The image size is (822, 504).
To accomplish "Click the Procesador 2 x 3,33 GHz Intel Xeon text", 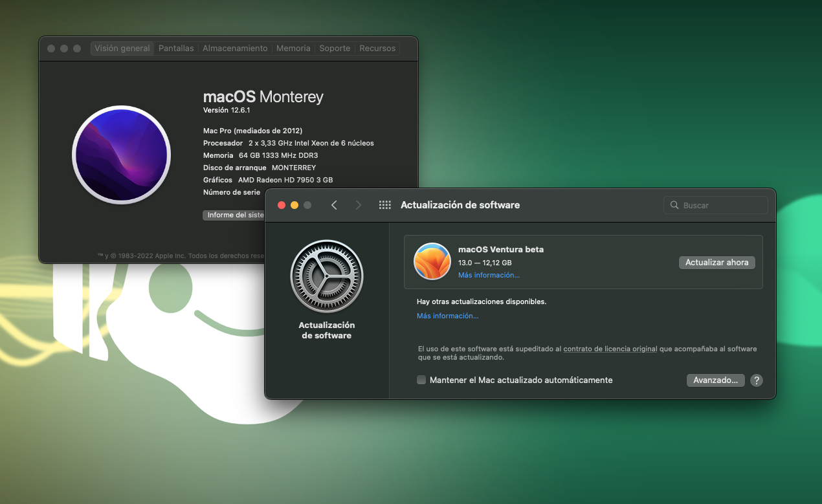I will (x=289, y=143).
